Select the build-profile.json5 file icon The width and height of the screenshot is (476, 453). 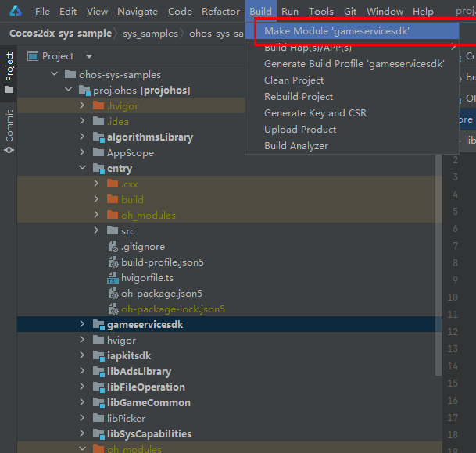113,262
